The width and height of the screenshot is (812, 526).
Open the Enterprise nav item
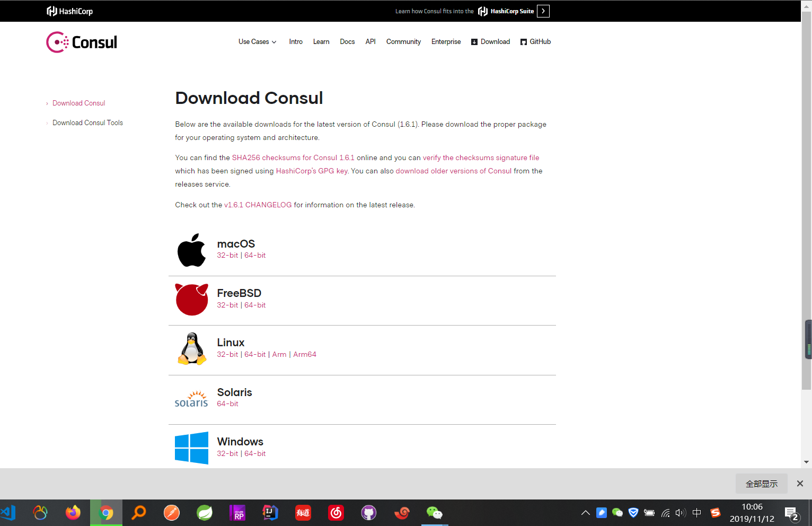pos(446,42)
